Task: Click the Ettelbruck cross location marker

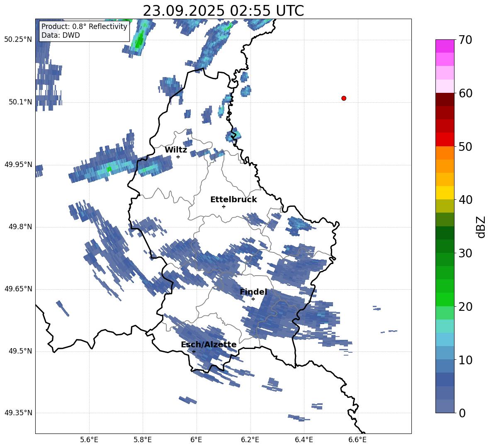Action: [224, 206]
